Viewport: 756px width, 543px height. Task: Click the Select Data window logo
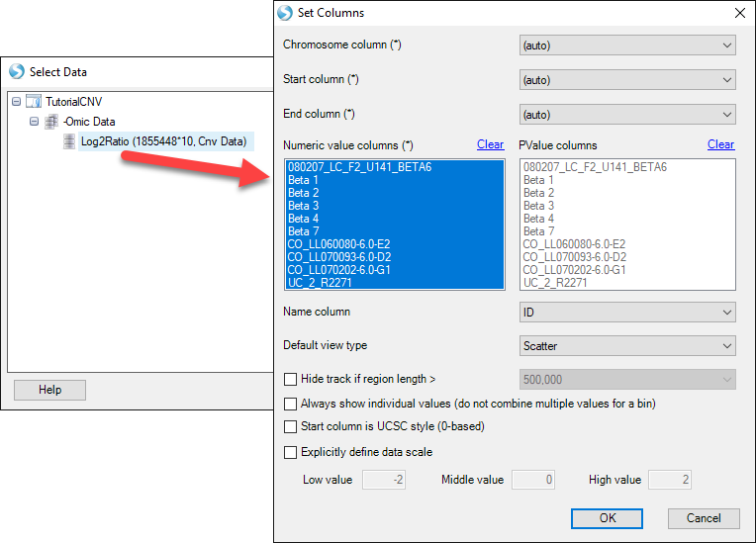pyautogui.click(x=17, y=71)
